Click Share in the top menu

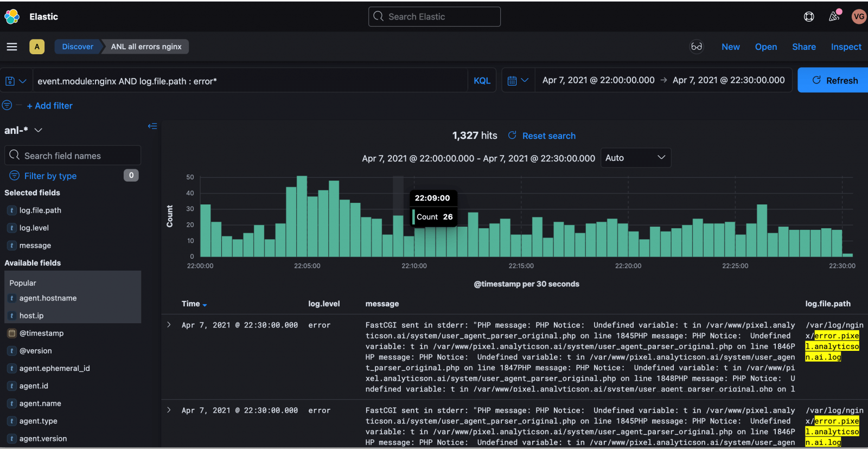coord(803,47)
